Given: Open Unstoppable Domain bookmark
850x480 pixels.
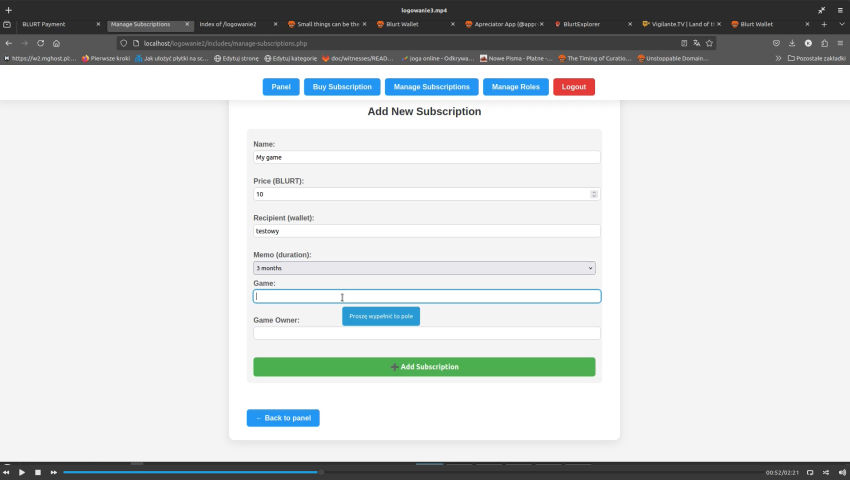Looking at the screenshot, I should coord(673,58).
